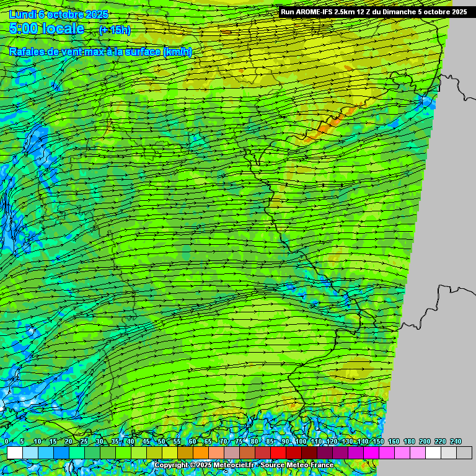
Task: Pick the blue legend swatch between 15 and 20
Action: (x=61, y=453)
